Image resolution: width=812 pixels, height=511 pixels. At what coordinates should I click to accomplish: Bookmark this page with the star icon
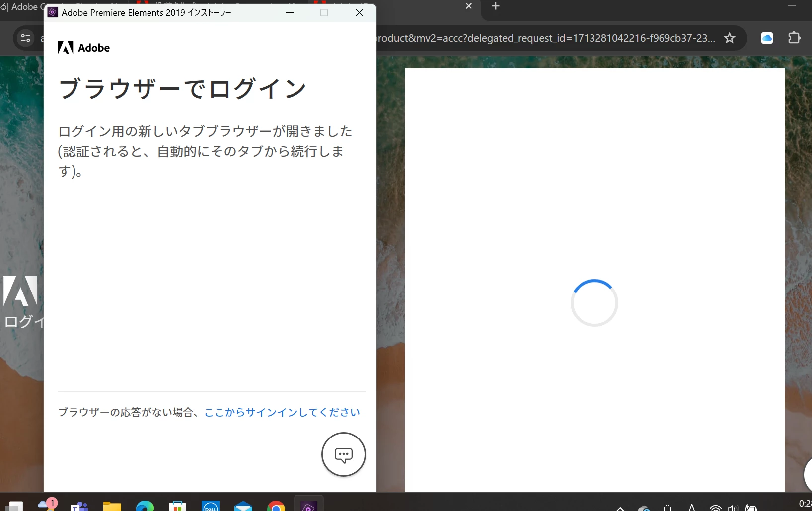(x=730, y=38)
